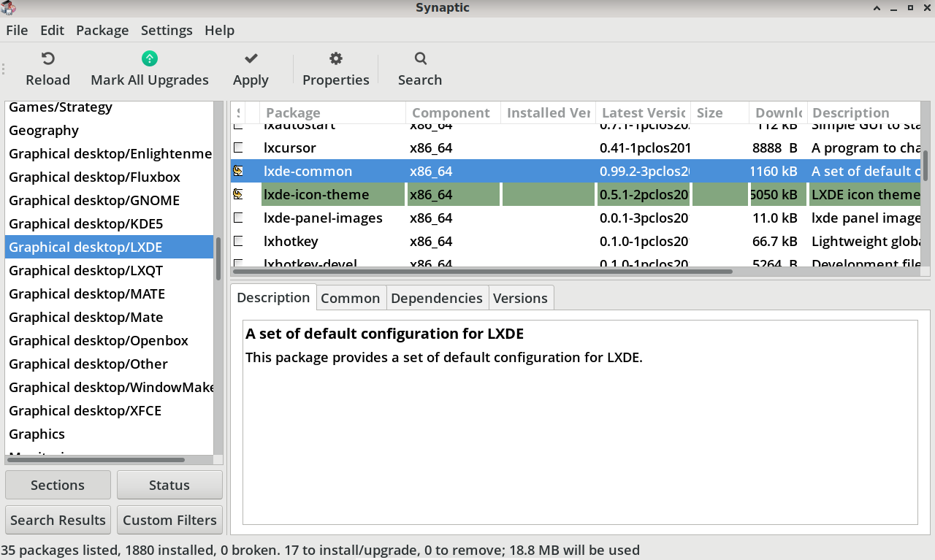The width and height of the screenshot is (935, 560).
Task: Click the package list horizontal scrollbar
Action: (x=482, y=272)
